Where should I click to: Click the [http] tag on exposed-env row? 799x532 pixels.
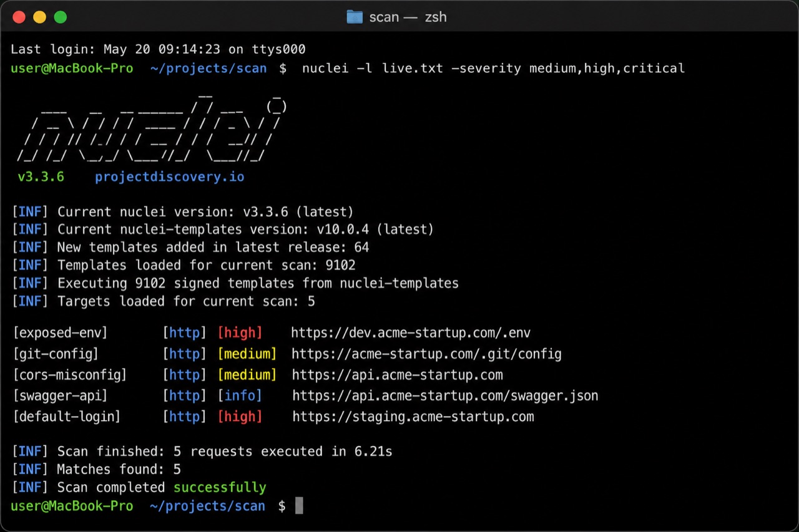click(184, 333)
